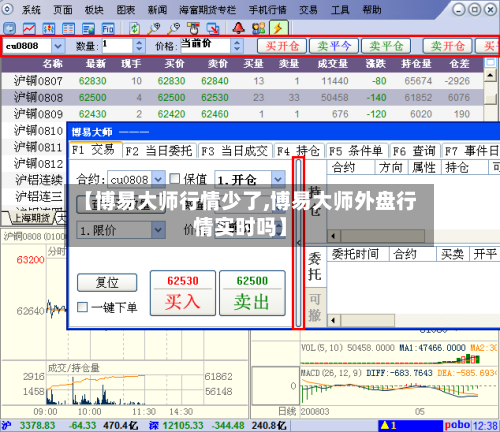Click the zoom out magnifier icon
Screen dimensions: 500x432
coord(173,29)
